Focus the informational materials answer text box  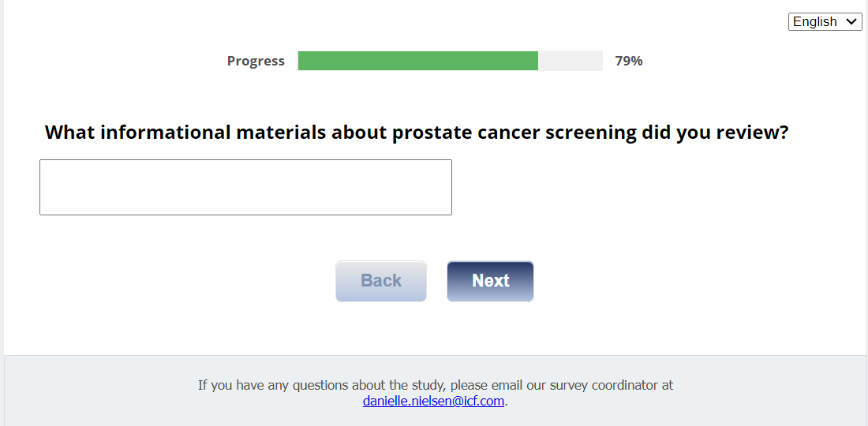pos(245,187)
